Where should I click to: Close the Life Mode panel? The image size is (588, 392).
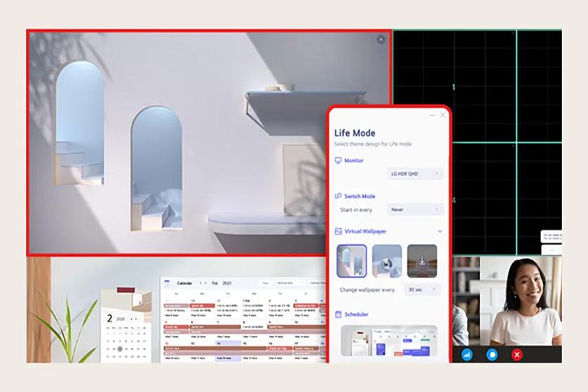tap(442, 116)
